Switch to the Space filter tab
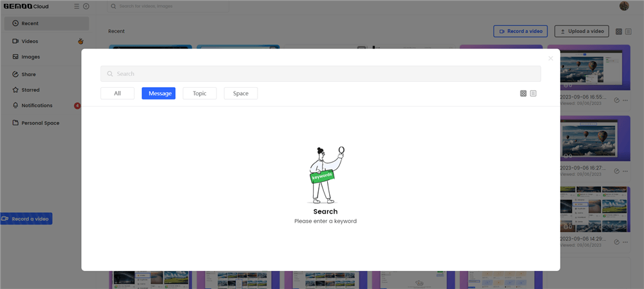The width and height of the screenshot is (644, 289). pos(241,94)
